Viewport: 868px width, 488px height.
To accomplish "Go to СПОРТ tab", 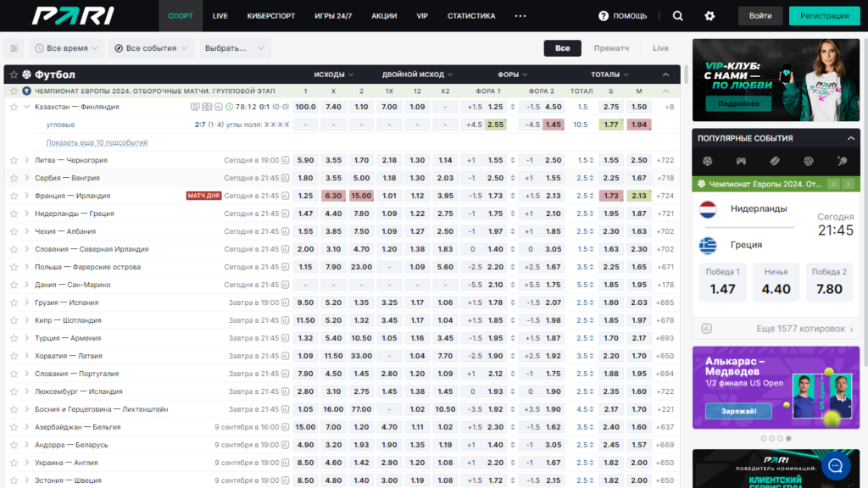I will pos(181,16).
